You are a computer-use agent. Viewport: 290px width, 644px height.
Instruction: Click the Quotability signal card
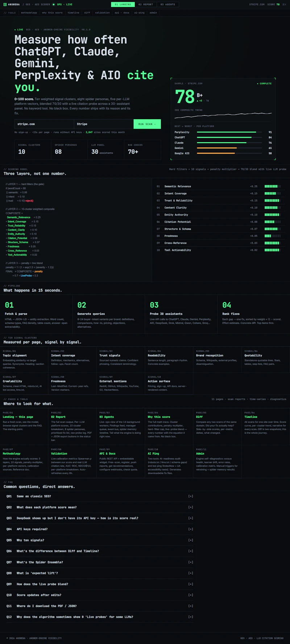[266, 360]
